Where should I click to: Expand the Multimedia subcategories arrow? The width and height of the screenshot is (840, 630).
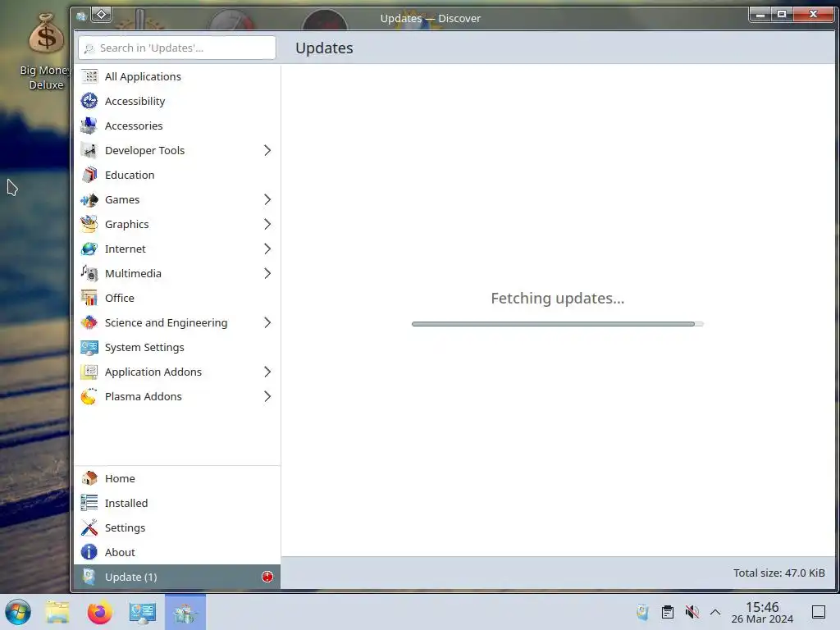pos(267,274)
